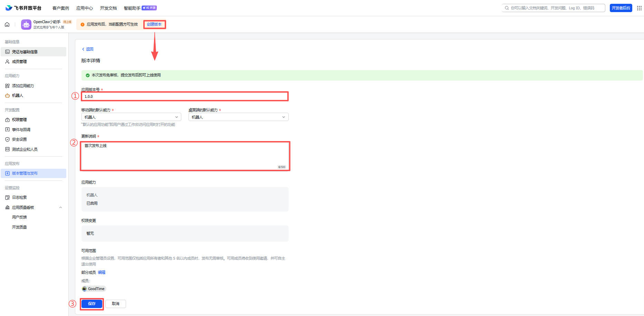
Task: Expand the 桌面端的默认能力 dropdown
Action: (x=238, y=117)
